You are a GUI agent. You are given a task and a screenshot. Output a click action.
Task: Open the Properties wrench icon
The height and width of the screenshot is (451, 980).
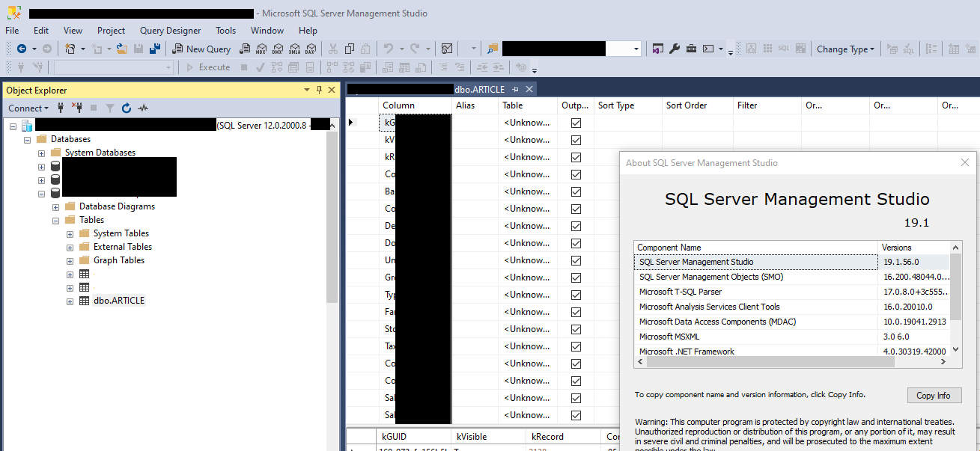[x=674, y=49]
